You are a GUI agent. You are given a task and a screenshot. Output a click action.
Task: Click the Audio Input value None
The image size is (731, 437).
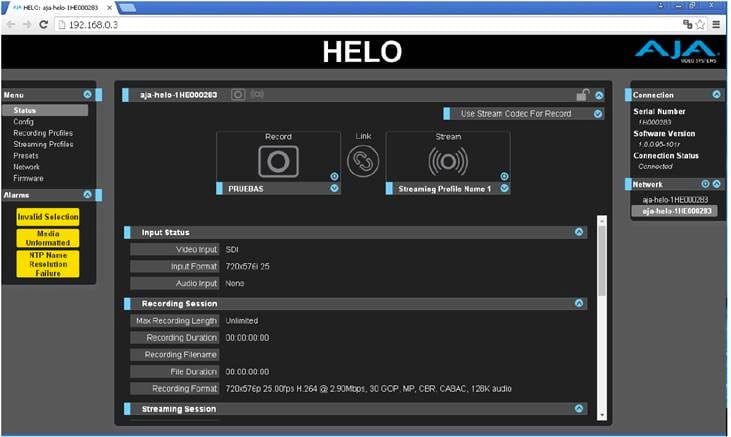(x=234, y=283)
